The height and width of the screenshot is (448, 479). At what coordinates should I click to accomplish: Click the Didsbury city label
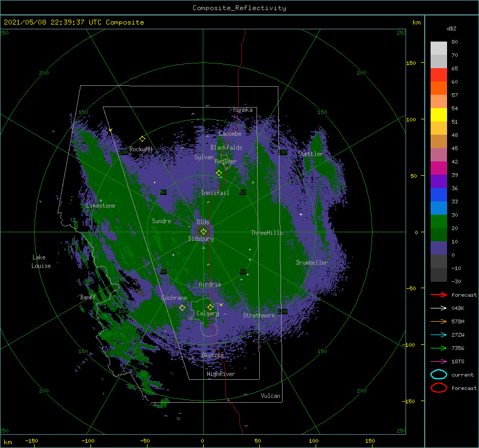[201, 239]
